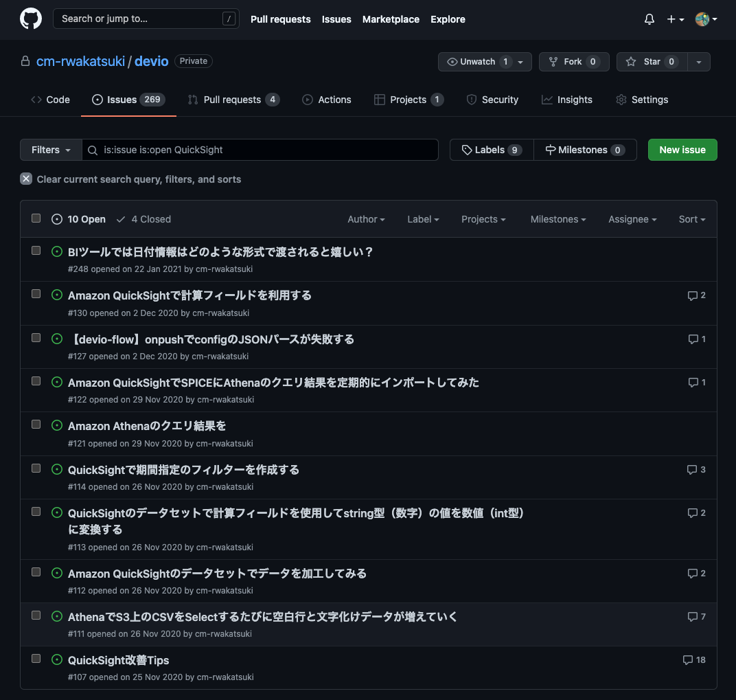This screenshot has width=736, height=700.
Task: Click the clear search query X icon
Action: [x=26, y=179]
